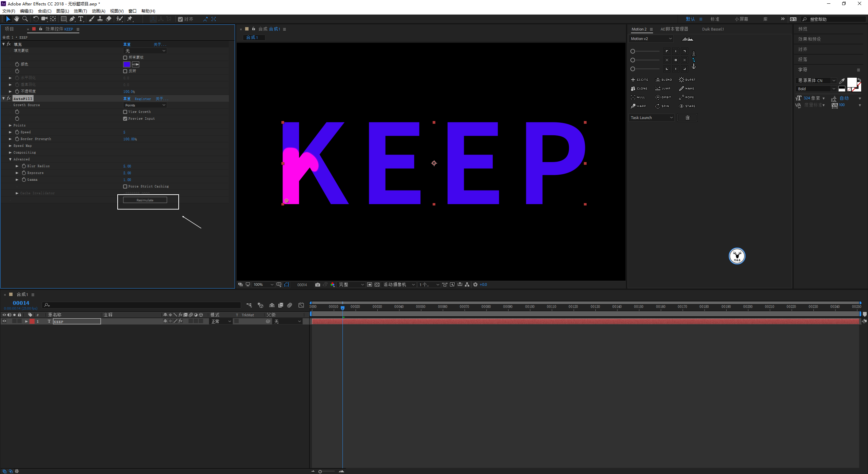This screenshot has width=868, height=474.
Task: Open the 合成(C) menu
Action: pos(45,11)
